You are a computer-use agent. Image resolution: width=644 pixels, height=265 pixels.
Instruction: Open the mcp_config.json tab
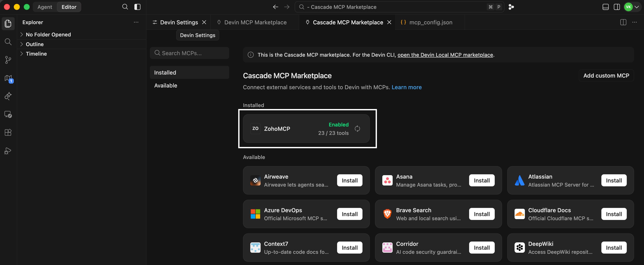click(430, 22)
